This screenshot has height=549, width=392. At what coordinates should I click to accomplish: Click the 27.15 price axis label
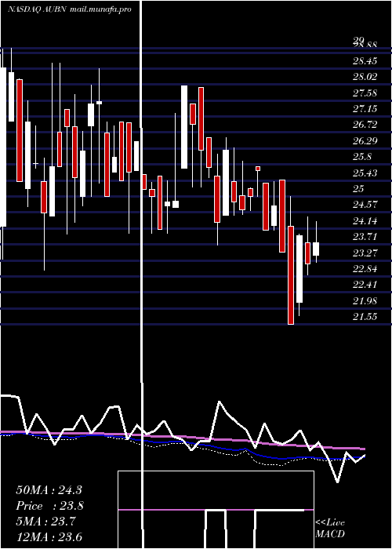pos(365,109)
